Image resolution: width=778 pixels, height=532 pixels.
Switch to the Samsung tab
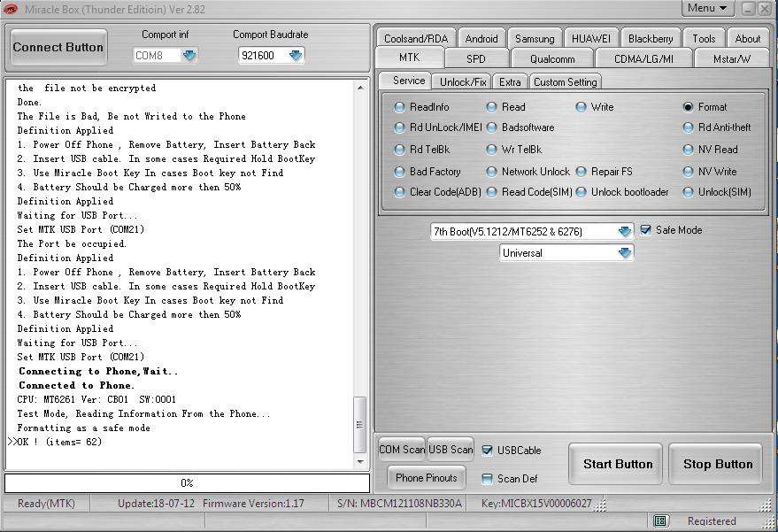click(535, 38)
